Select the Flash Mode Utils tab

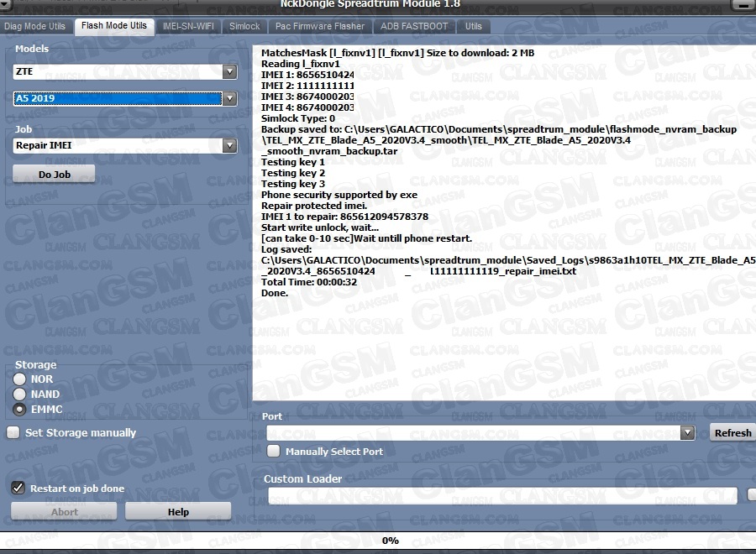(x=114, y=26)
